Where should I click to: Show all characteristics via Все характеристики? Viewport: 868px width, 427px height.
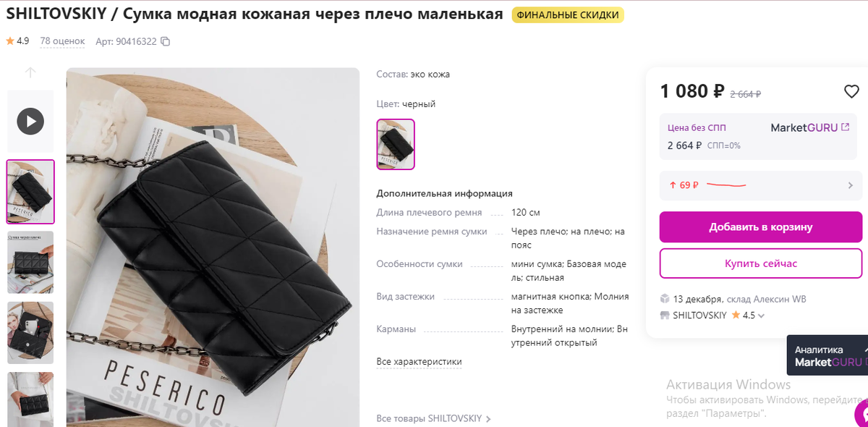[x=419, y=362]
